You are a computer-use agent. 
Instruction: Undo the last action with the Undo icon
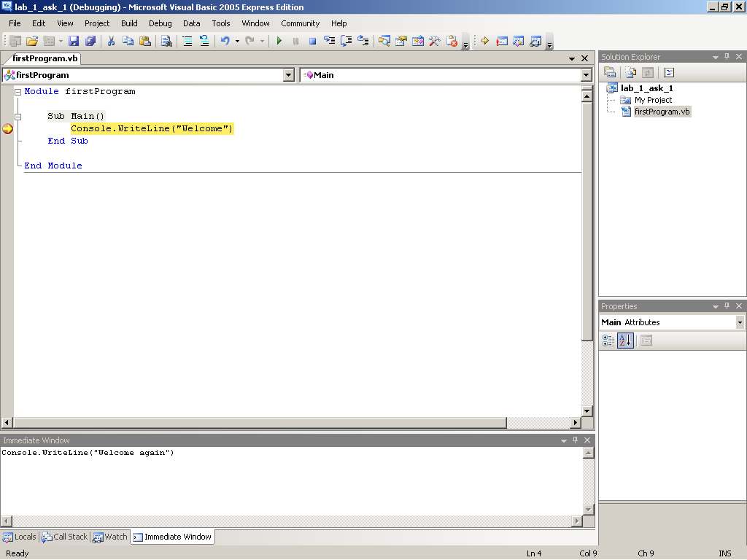coord(225,41)
